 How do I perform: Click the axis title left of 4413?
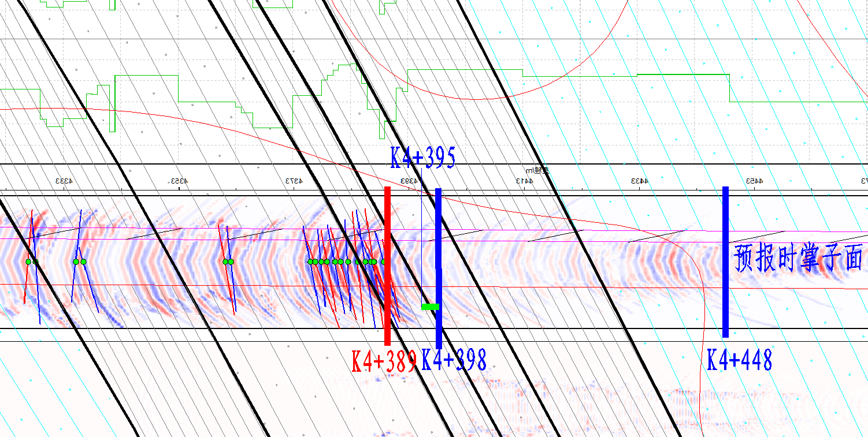pyautogui.click(x=536, y=171)
